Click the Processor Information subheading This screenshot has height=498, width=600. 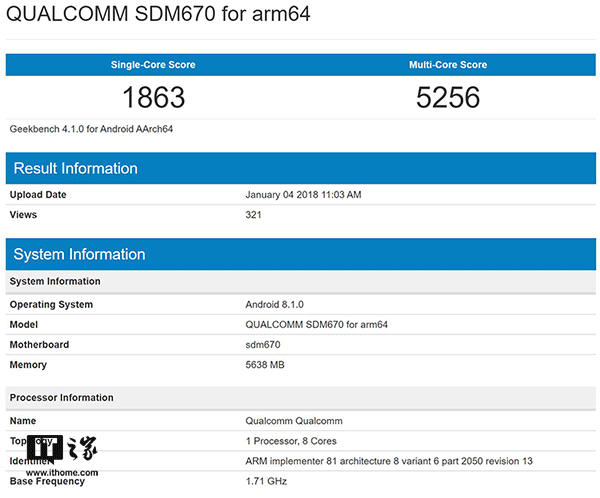click(x=62, y=398)
